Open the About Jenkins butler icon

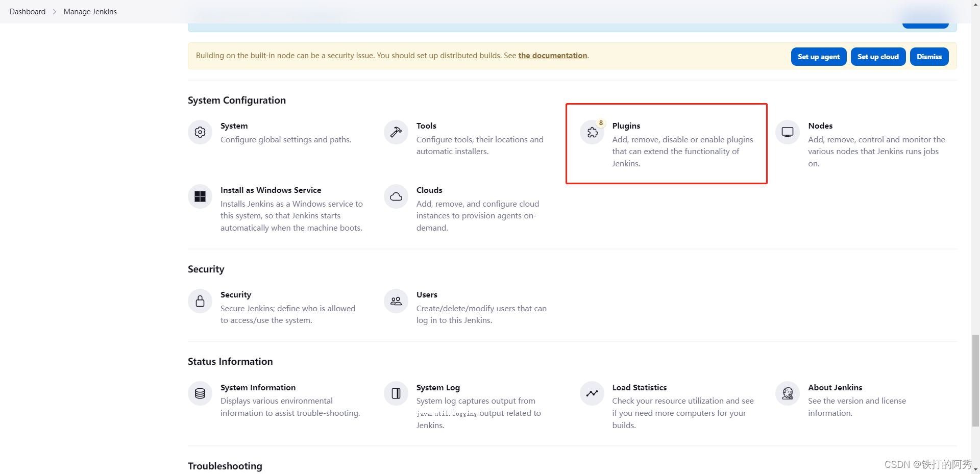[788, 393]
